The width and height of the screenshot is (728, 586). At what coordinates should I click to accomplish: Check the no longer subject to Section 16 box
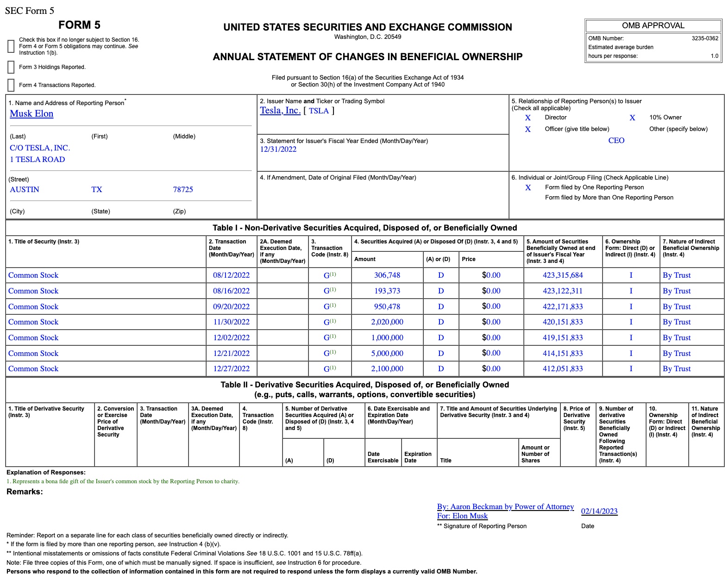[11, 46]
